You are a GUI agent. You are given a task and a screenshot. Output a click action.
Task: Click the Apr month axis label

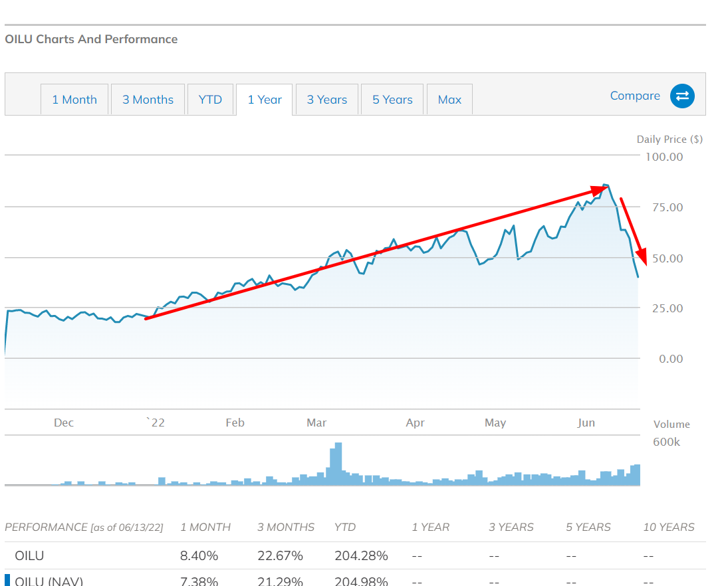click(415, 423)
